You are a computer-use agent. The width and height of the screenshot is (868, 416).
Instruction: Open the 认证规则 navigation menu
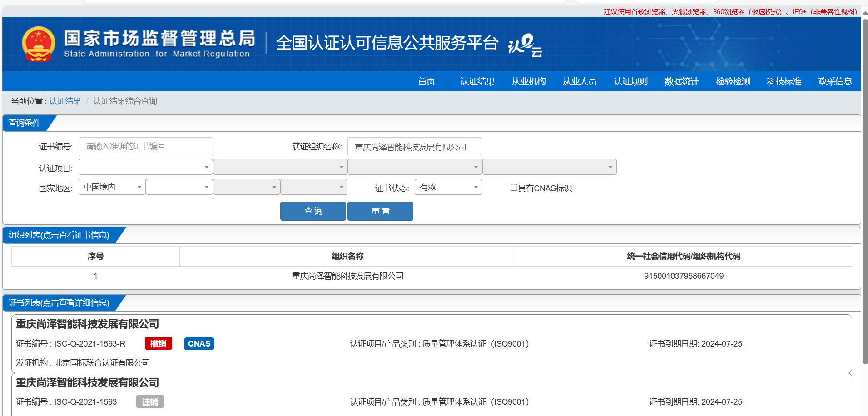tap(630, 81)
